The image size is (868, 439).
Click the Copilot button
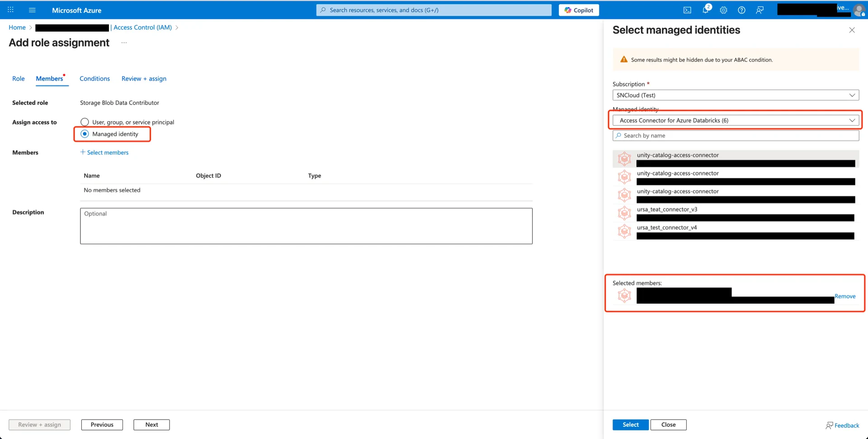coord(579,10)
